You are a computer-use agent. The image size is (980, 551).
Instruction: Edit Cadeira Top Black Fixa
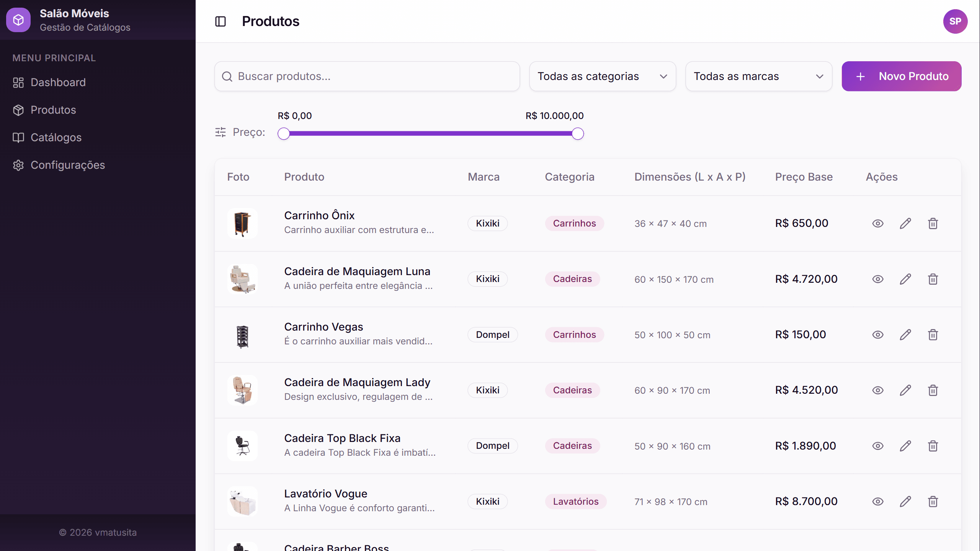point(905,446)
